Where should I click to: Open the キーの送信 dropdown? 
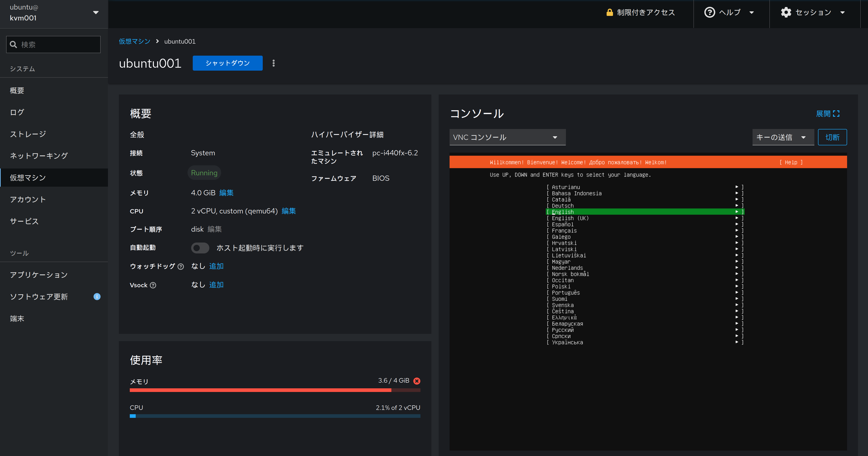tap(783, 137)
